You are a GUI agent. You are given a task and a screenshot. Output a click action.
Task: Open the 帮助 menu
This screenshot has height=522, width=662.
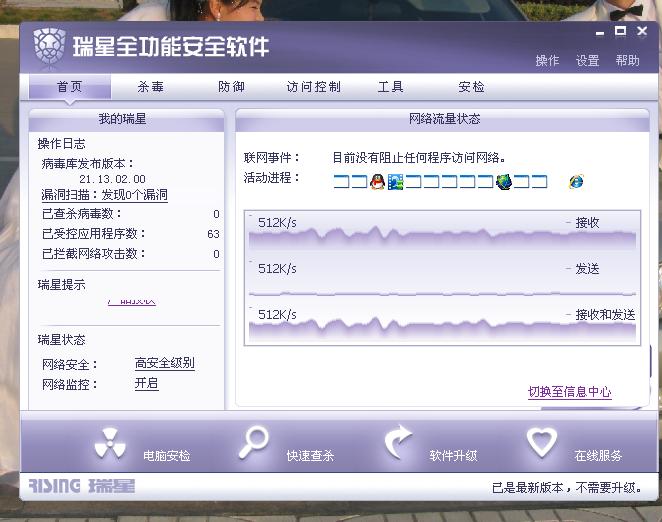click(x=627, y=60)
